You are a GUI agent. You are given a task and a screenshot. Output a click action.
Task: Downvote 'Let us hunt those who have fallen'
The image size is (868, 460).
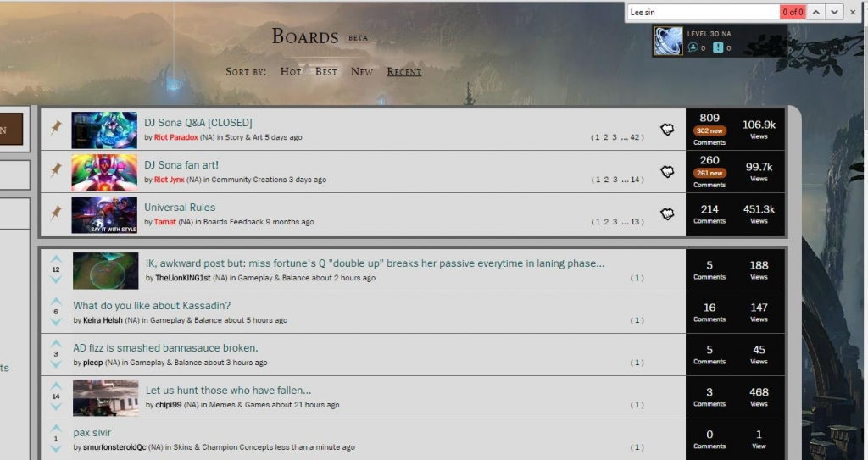point(56,407)
